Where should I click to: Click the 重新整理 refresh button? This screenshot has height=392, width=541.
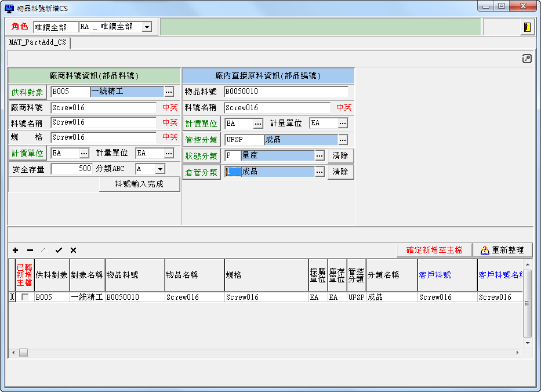[502, 250]
